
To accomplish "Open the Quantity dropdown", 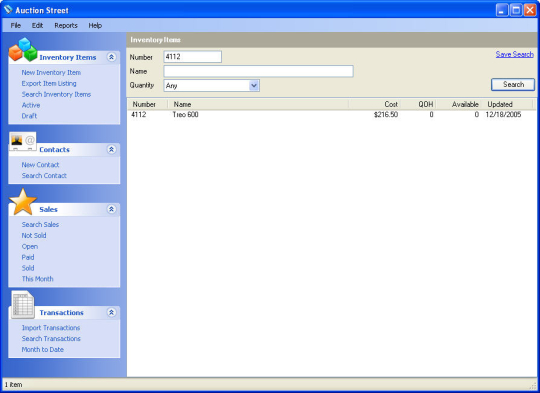I will 254,85.
